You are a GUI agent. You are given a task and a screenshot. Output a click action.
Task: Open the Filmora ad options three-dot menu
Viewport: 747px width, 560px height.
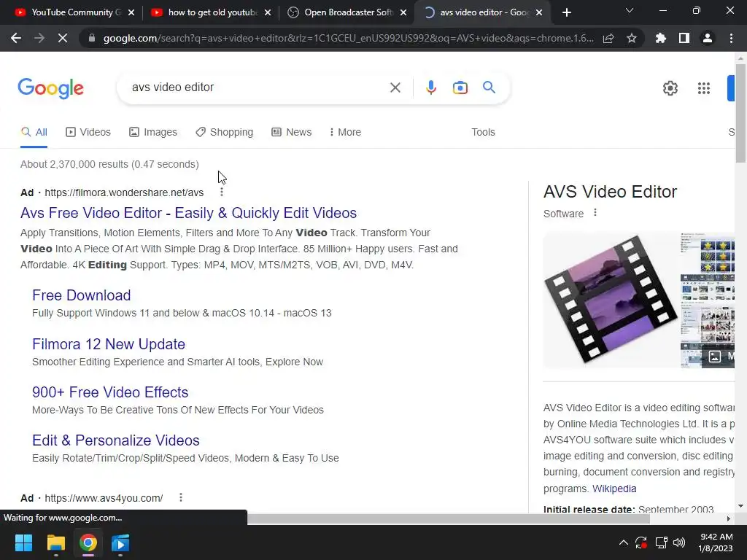222,192
